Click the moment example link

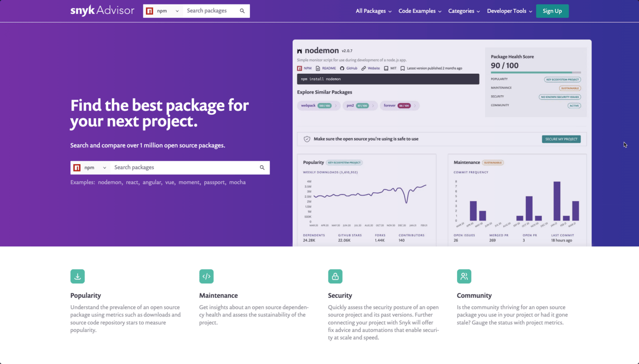click(189, 182)
